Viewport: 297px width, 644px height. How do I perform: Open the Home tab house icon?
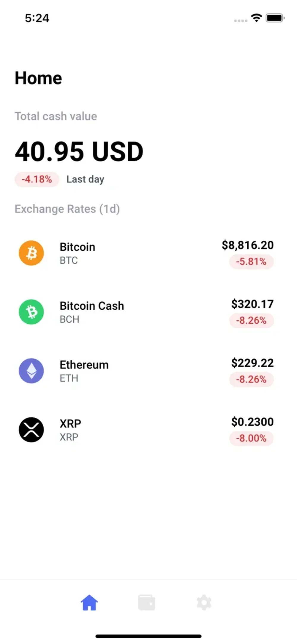click(x=89, y=603)
